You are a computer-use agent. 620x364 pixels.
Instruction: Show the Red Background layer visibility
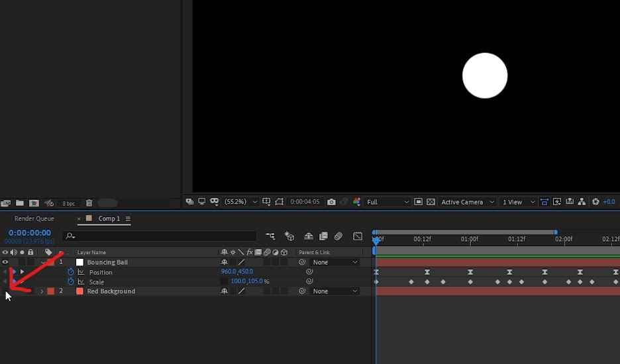click(x=5, y=291)
